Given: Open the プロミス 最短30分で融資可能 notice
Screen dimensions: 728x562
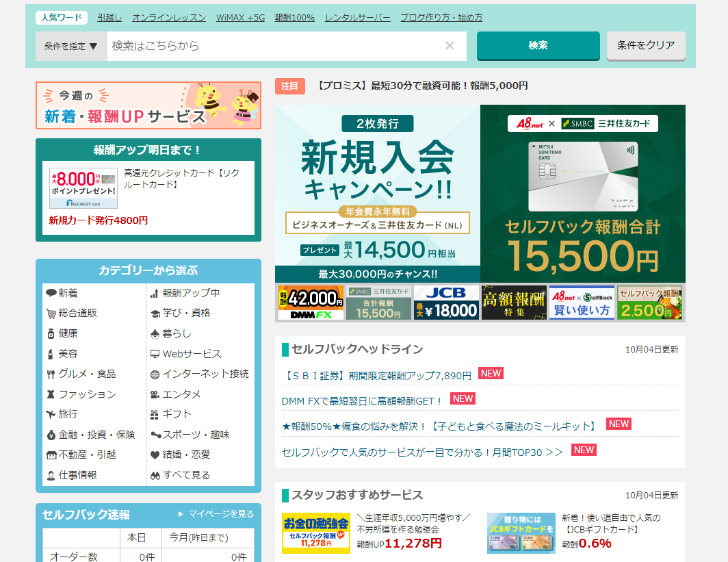Looking at the screenshot, I should 421,86.
